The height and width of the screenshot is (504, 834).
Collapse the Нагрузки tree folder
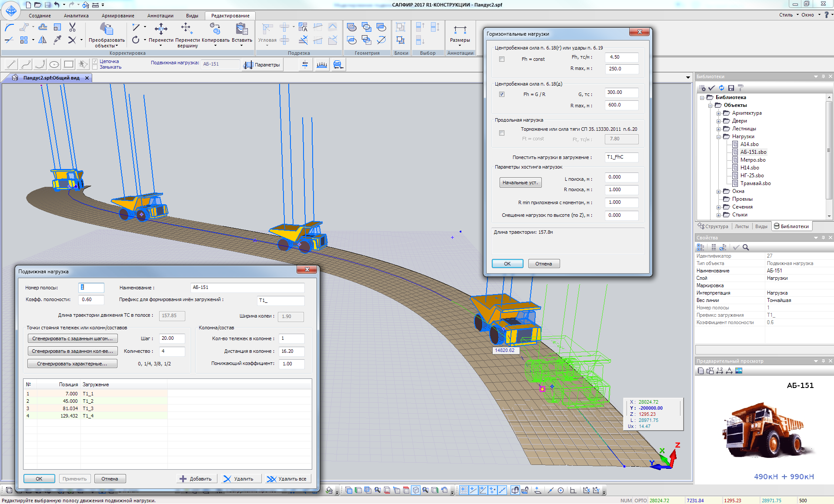[718, 137]
